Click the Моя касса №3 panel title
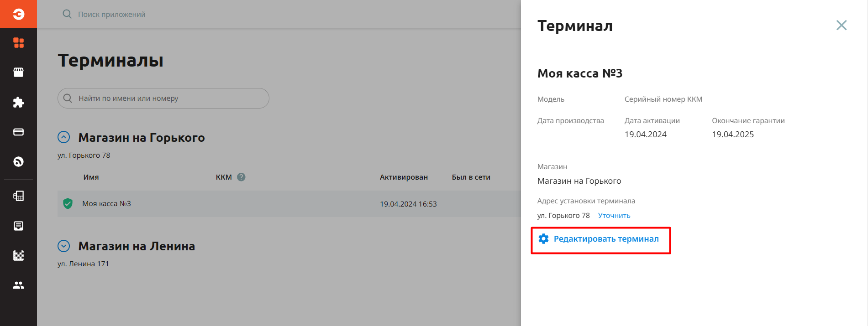 click(x=580, y=73)
